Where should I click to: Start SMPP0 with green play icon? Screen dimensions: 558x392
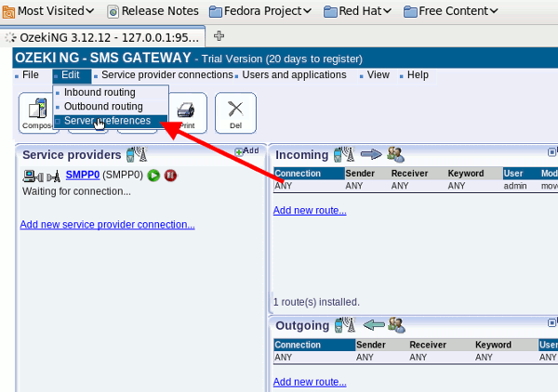tap(153, 176)
